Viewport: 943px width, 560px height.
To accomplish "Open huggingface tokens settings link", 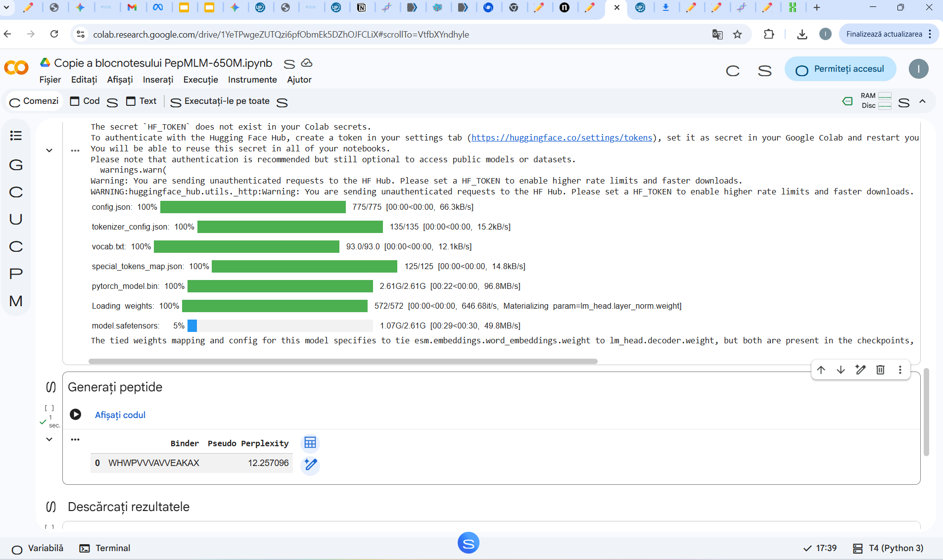I will coord(562,138).
